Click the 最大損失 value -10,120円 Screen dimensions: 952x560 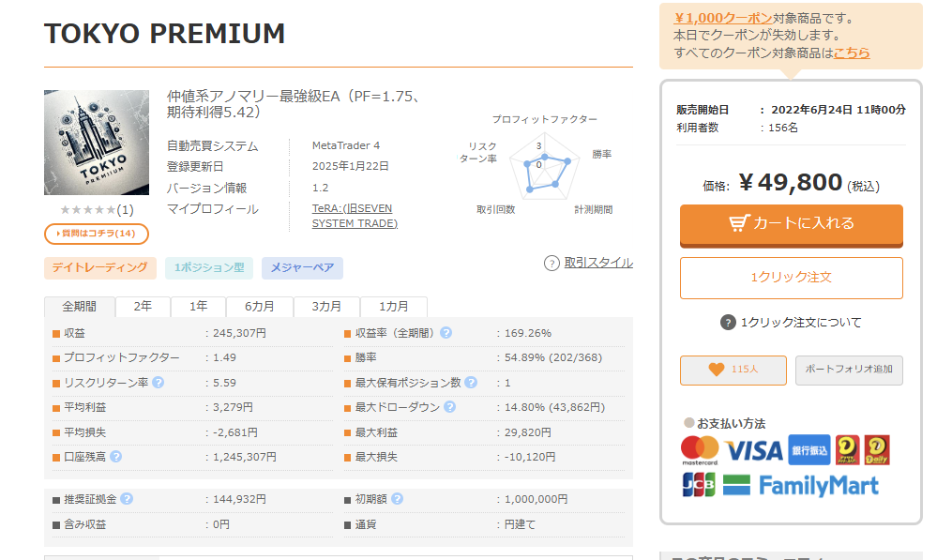pos(529,457)
